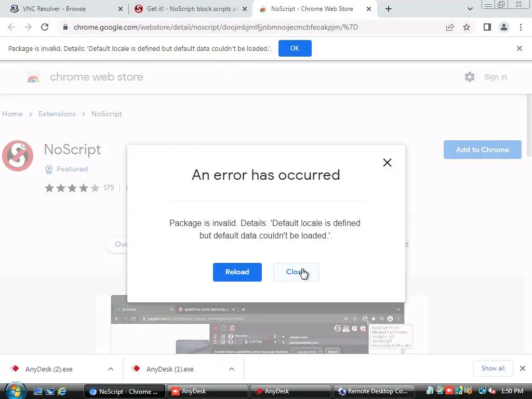Expand AnyDesk (2).exe download options arrow

111,369
